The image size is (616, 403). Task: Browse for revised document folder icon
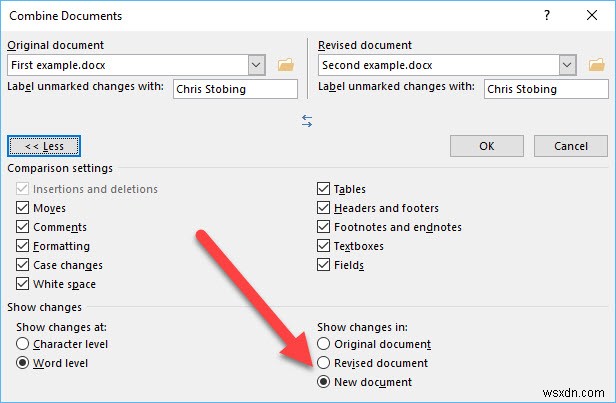pyautogui.click(x=597, y=65)
